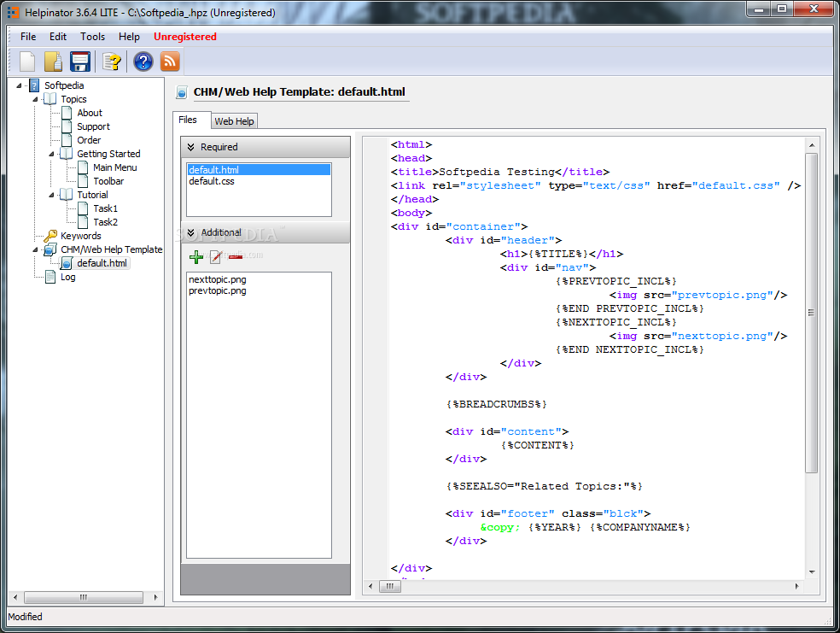Viewport: 840px width, 633px height.
Task: Remove additional file with the red minus icon
Action: pyautogui.click(x=236, y=257)
